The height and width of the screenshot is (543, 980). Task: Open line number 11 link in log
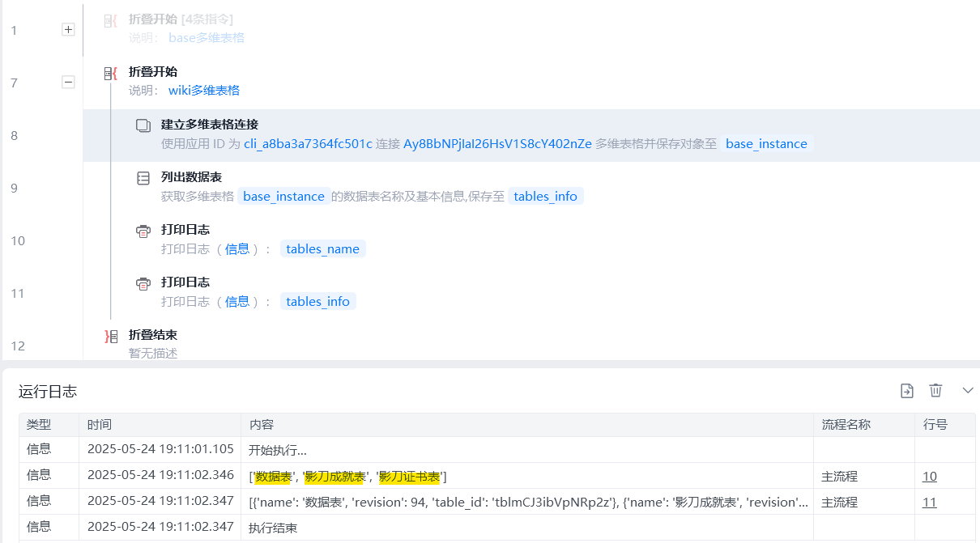click(x=929, y=503)
